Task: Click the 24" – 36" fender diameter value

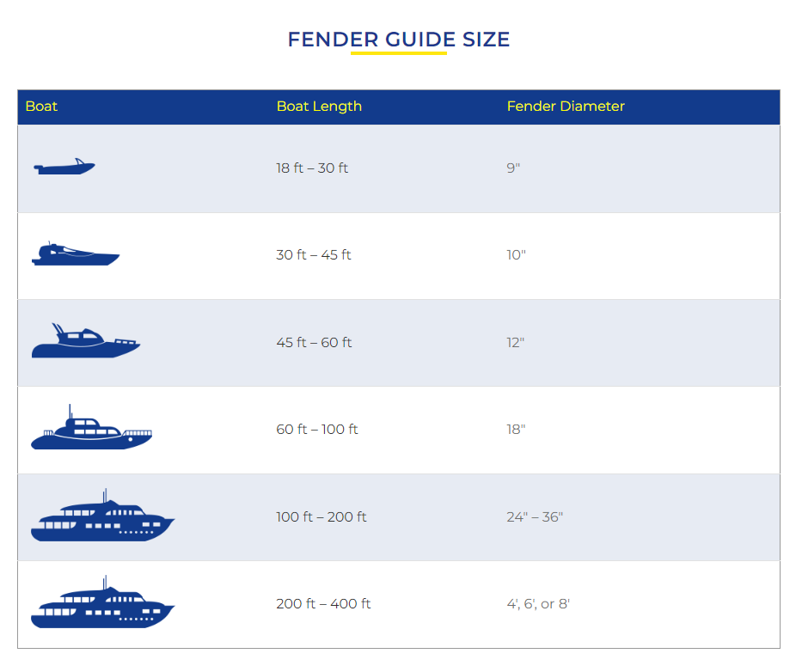Action: pos(535,517)
